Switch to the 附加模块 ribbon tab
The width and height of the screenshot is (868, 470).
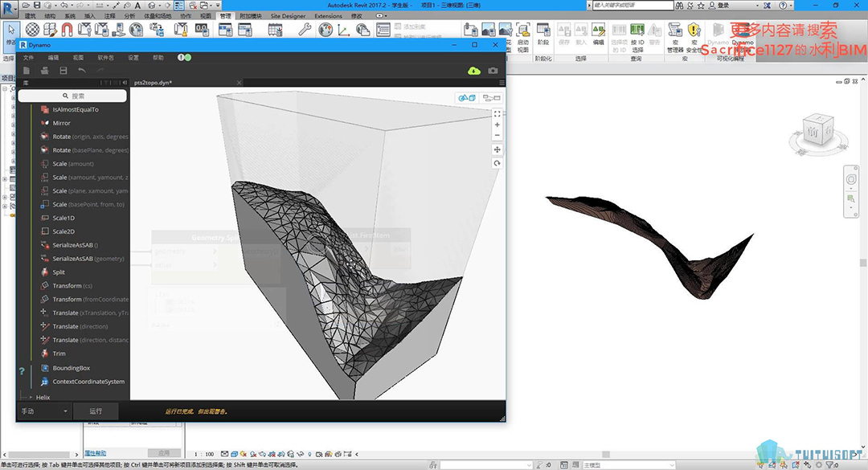251,16
